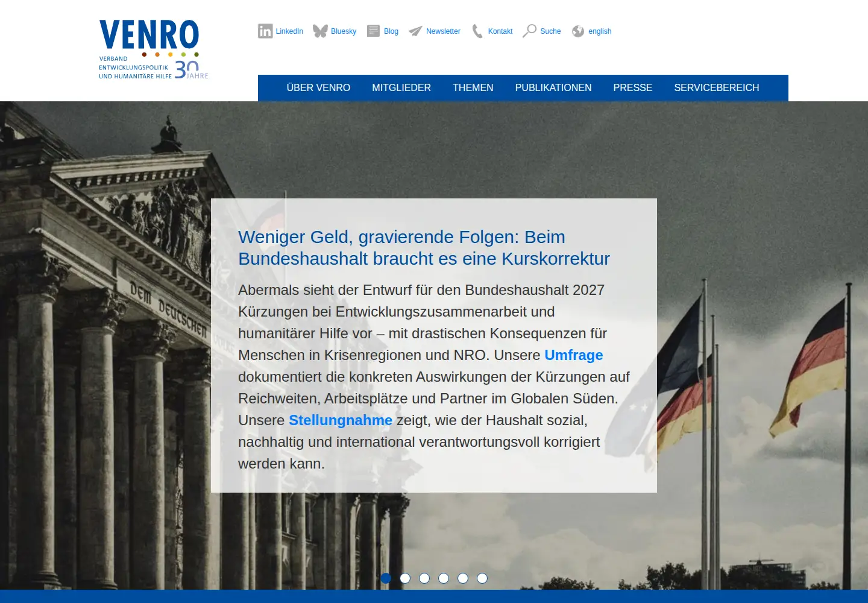The height and width of the screenshot is (603, 868).
Task: Open the VENRO logo homepage
Action: (x=154, y=49)
